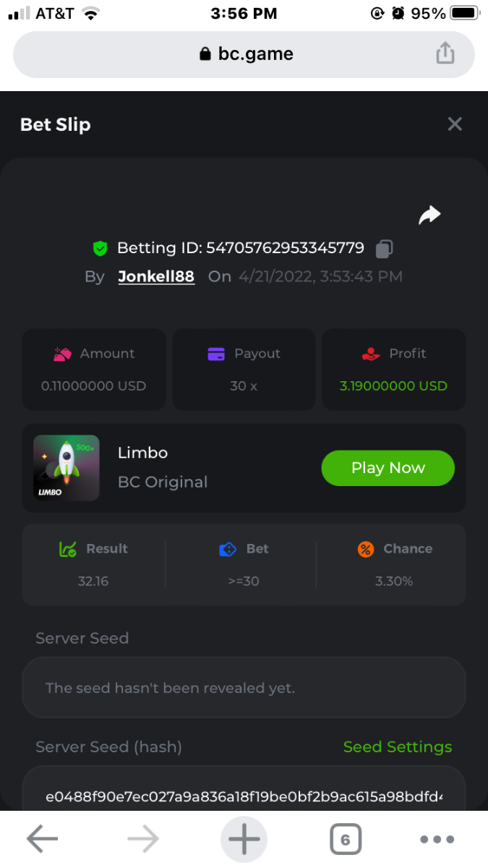488x868 pixels.
Task: Tap the Chance percent icon
Action: tap(366, 549)
